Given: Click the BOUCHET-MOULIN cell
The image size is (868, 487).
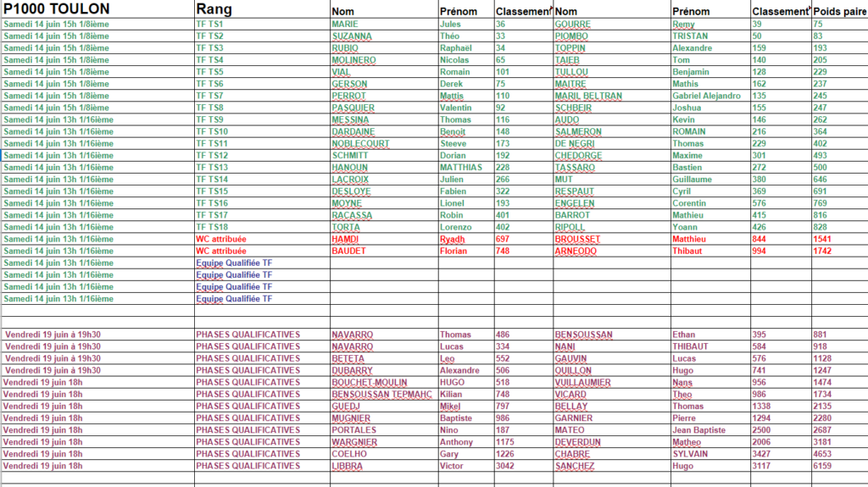Looking at the screenshot, I should point(384,383).
